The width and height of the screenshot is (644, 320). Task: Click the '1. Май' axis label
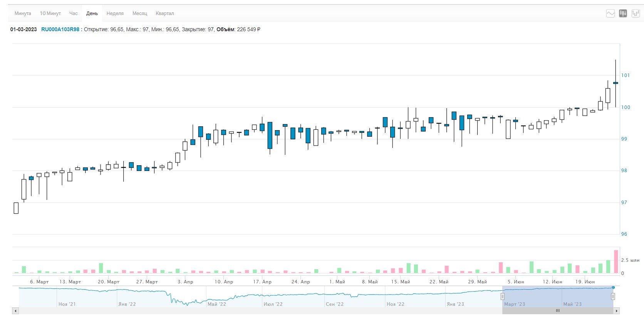337,282
